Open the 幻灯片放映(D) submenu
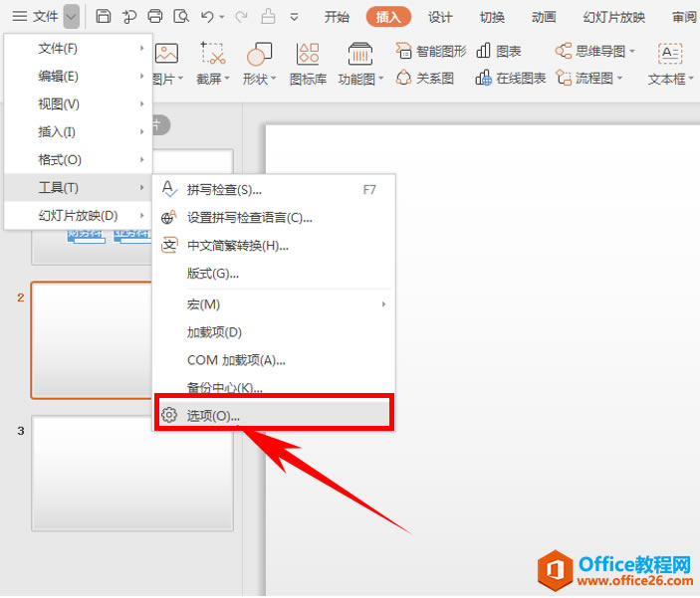This screenshot has height=598, width=700. [x=78, y=216]
